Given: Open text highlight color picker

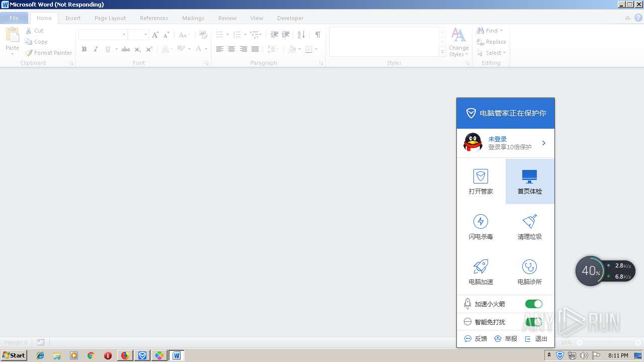Looking at the screenshot, I should pos(189,49).
